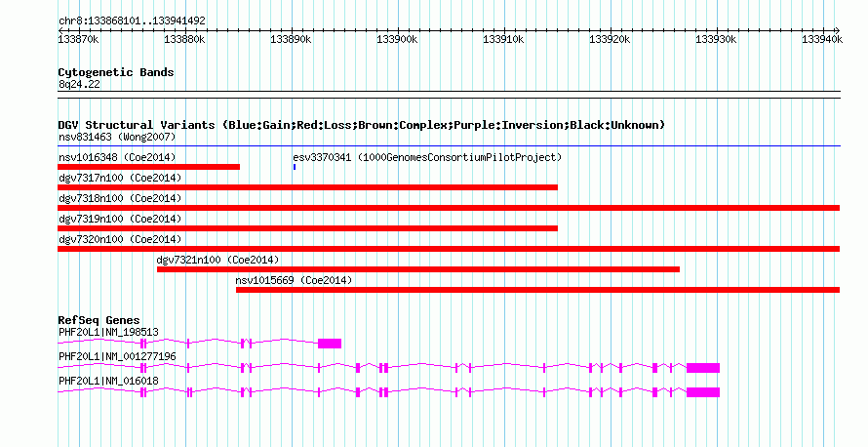The width and height of the screenshot is (868, 447).
Task: Open variant label dgv7321n100 (Coe2014)
Action: point(218,260)
